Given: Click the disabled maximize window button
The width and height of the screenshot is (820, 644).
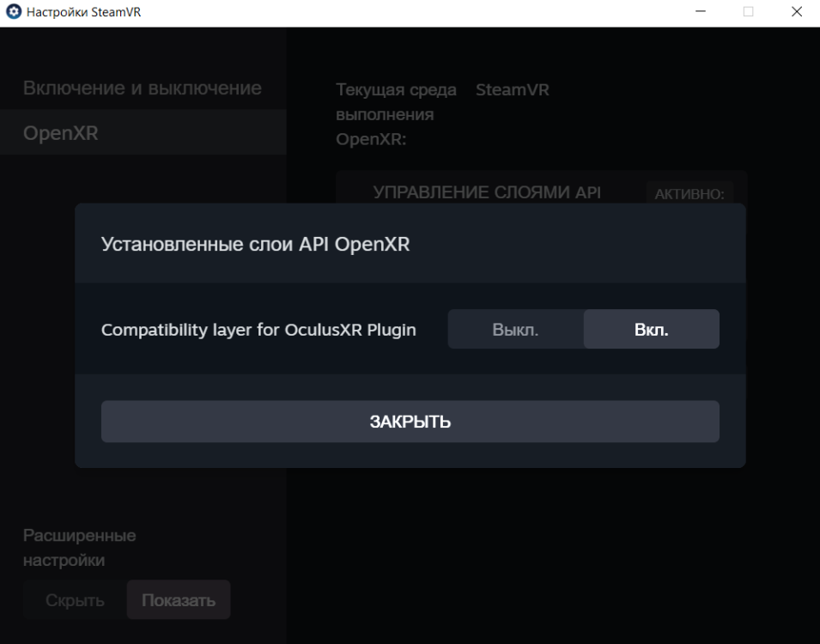Looking at the screenshot, I should (749, 11).
